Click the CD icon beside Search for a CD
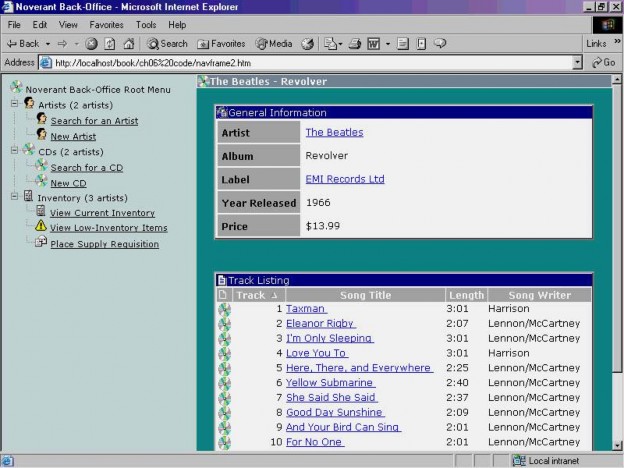624x468 pixels. pos(41,167)
